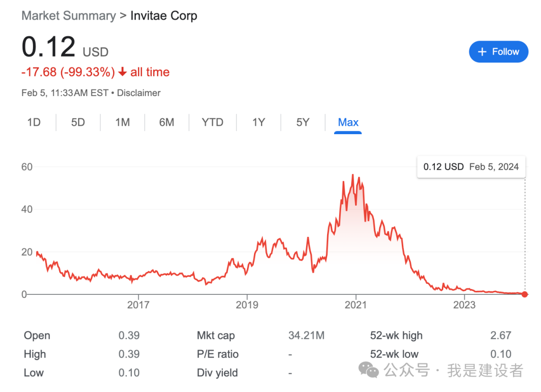541x392 pixels.
Task: Click the 0.12 USD Feb 5, 2024 tooltip
Action: point(471,167)
